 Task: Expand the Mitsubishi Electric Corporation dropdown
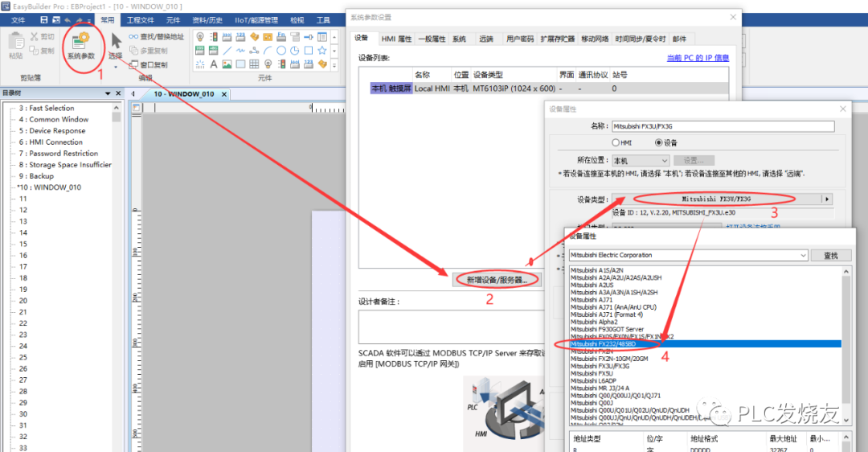tap(802, 255)
